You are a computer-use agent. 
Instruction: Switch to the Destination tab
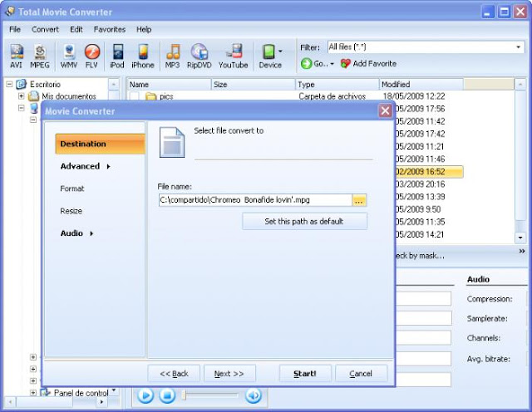[100, 144]
